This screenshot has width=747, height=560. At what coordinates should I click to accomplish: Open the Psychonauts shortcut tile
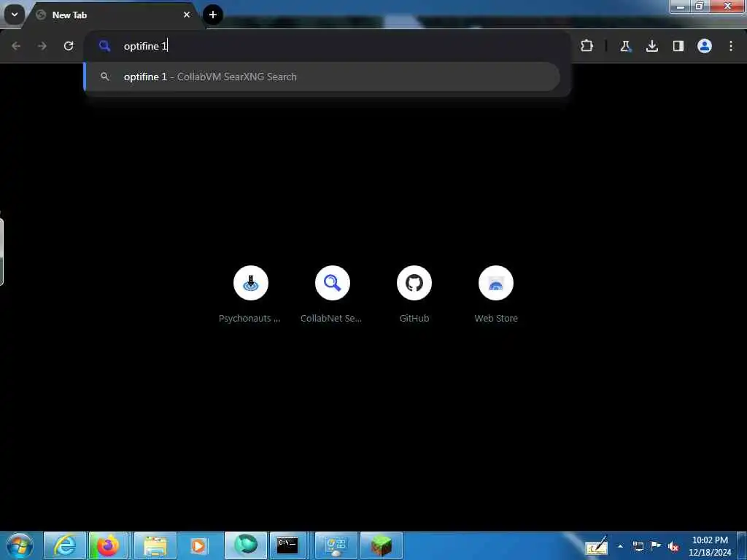(251, 295)
